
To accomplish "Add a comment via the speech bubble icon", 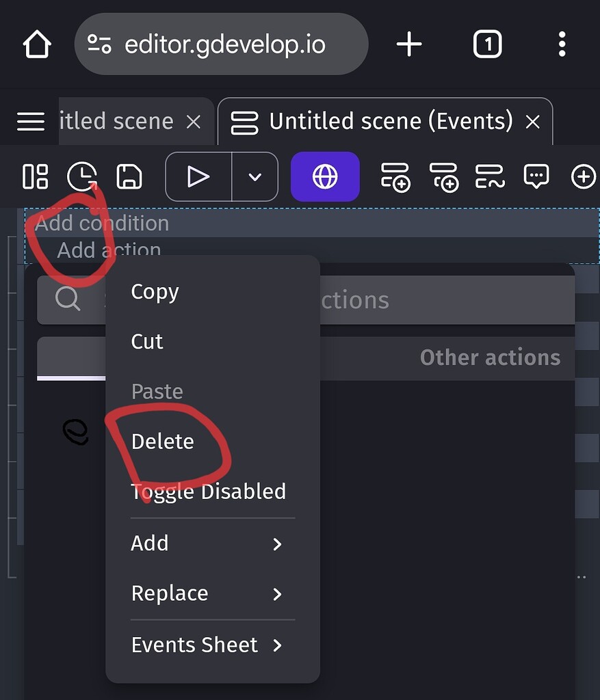I will (x=537, y=176).
